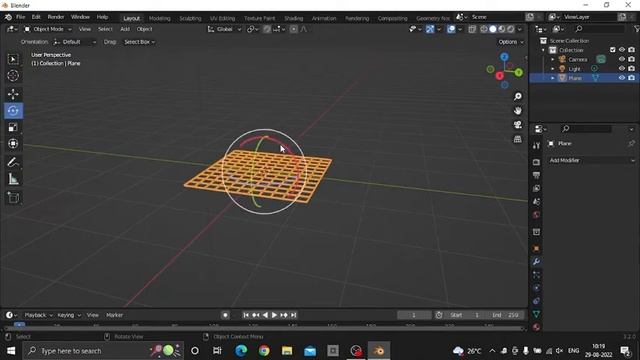640x360 pixels.
Task: Open the Render properties tab
Action: (x=536, y=162)
